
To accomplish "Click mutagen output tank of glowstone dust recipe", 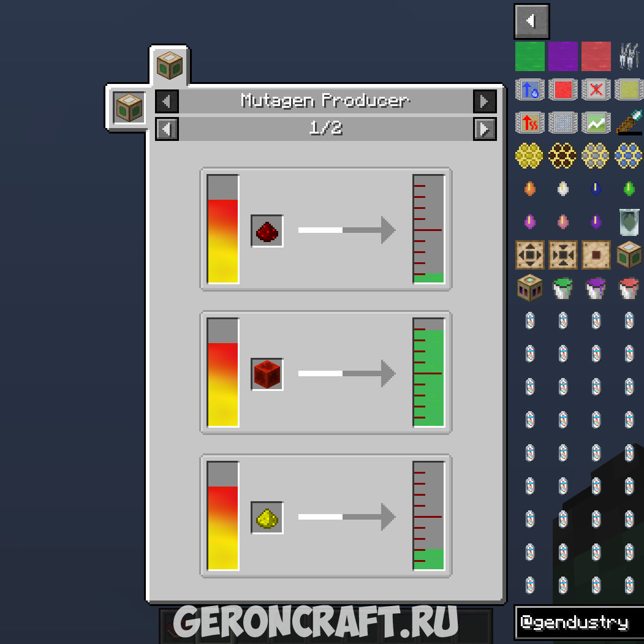I will [429, 516].
